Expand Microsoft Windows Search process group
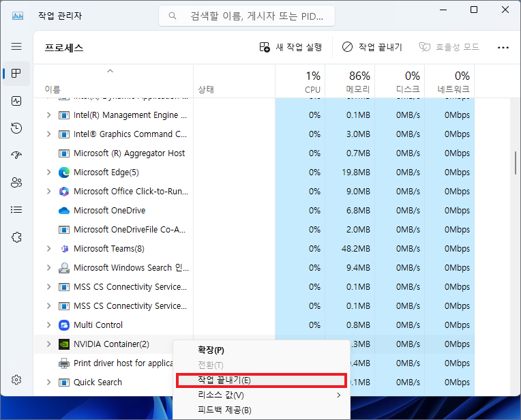Viewport: 521px width, 420px height. click(x=49, y=267)
